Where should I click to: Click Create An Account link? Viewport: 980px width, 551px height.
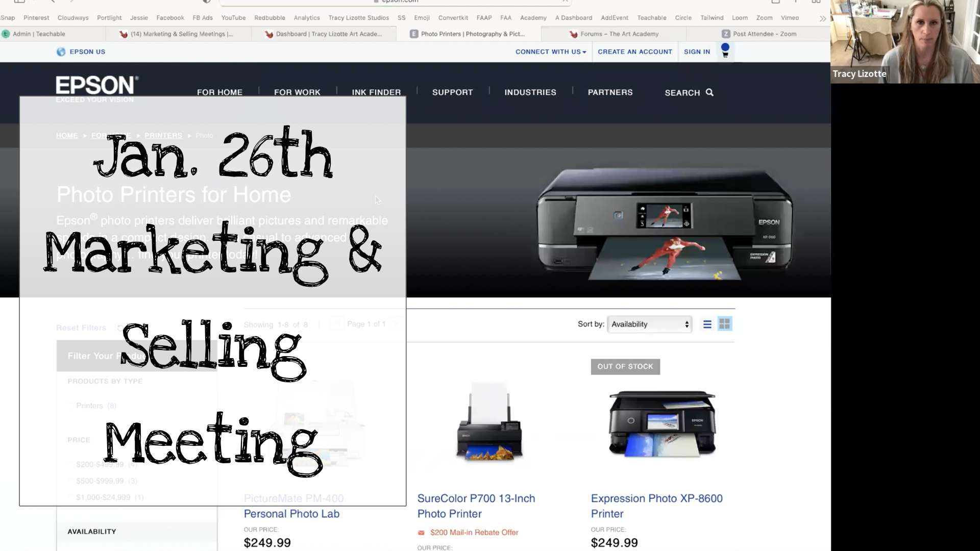click(635, 52)
